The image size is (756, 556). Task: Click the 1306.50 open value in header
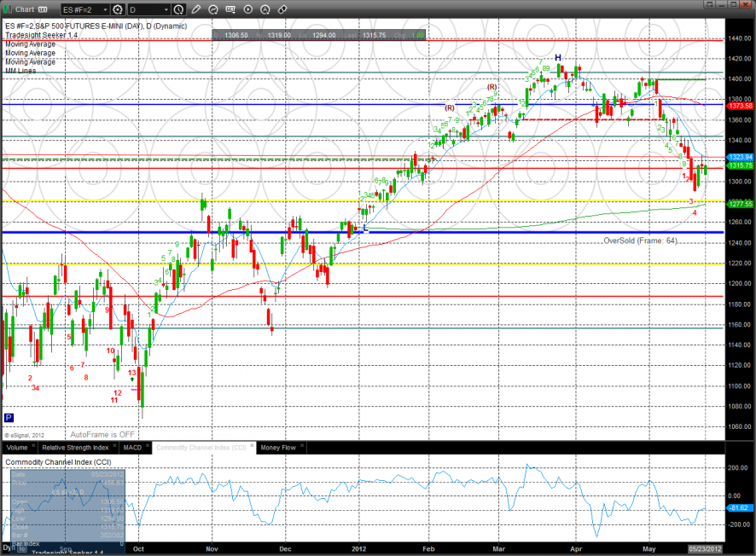coord(236,35)
